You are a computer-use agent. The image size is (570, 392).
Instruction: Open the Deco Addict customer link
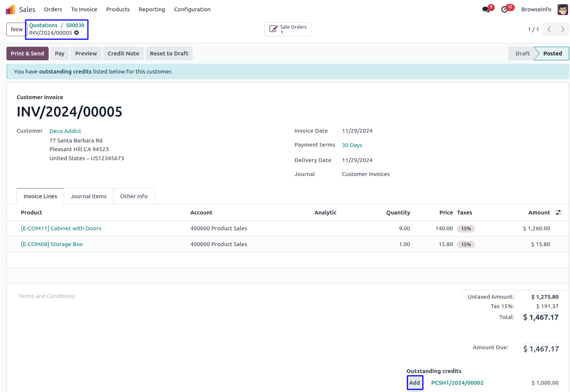click(x=65, y=131)
